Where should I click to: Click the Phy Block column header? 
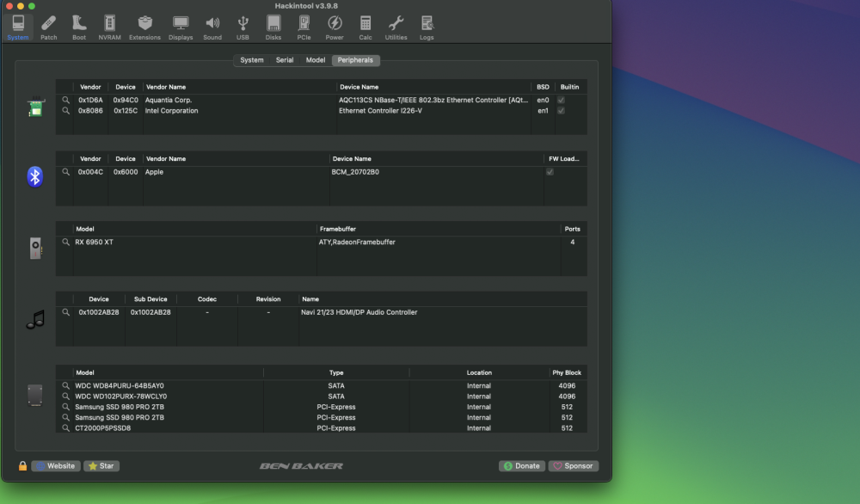567,372
